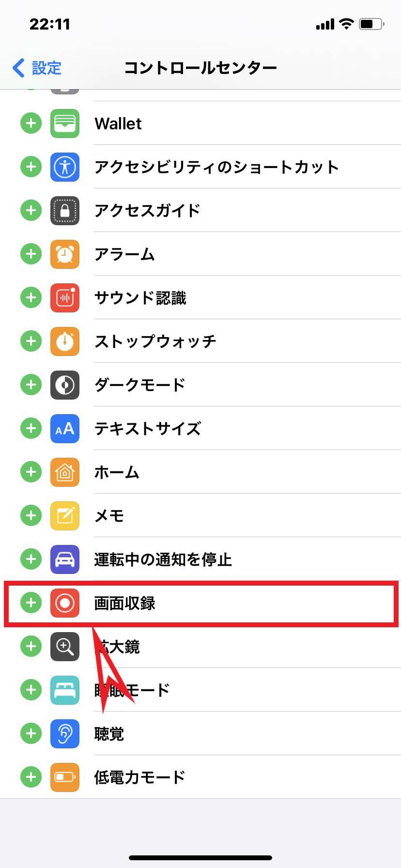The width and height of the screenshot is (401, 868).
Task: Tap the orange Alarm clock icon
Action: (x=65, y=254)
